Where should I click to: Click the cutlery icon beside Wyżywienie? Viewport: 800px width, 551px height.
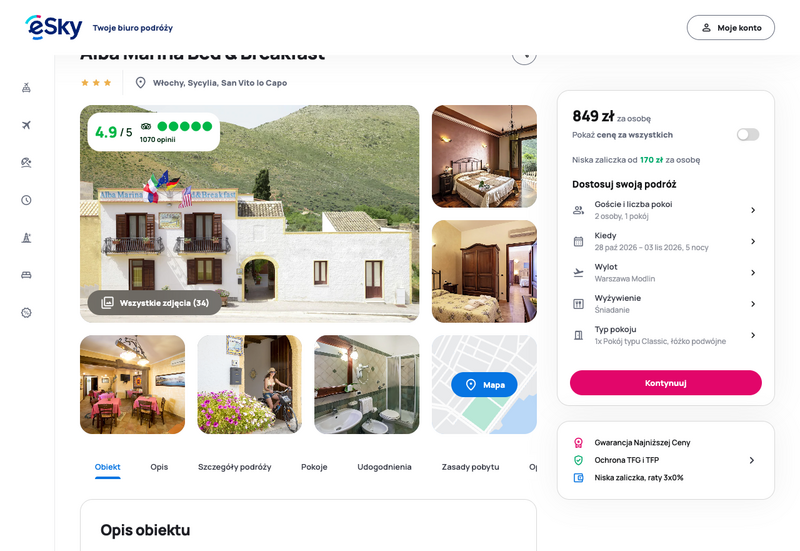point(578,304)
